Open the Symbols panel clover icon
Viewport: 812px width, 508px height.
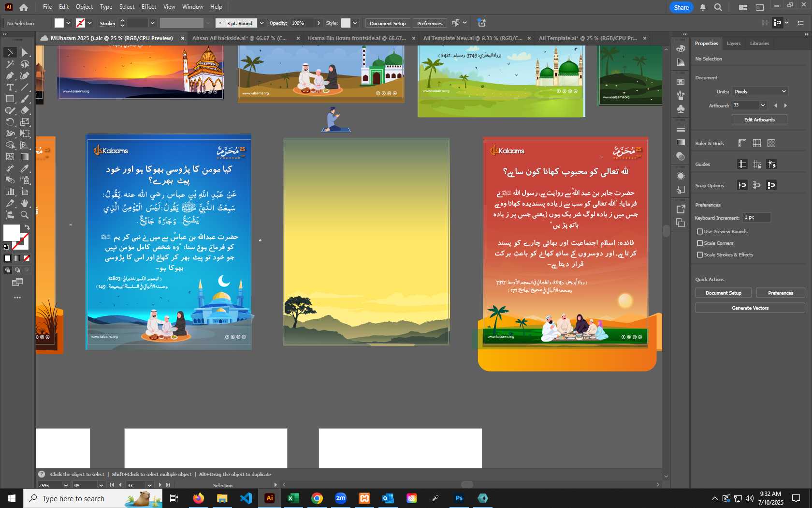click(681, 109)
